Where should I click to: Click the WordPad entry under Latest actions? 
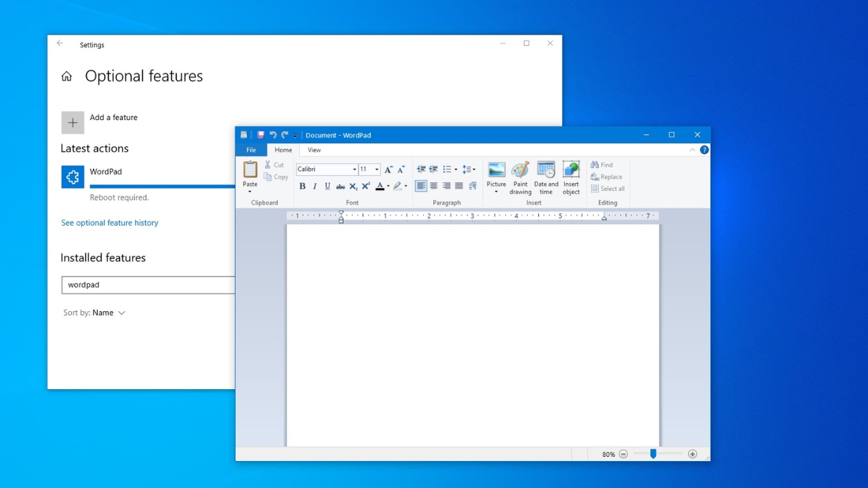click(x=148, y=183)
